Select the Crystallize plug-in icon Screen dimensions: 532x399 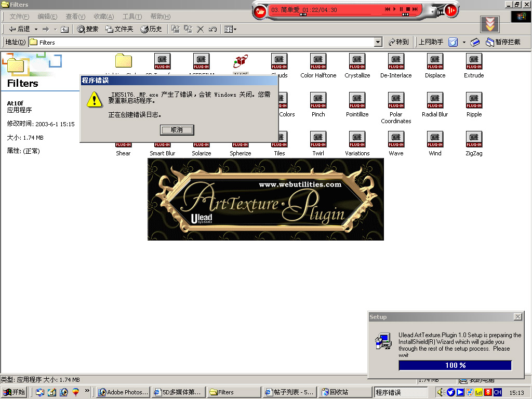pyautogui.click(x=357, y=62)
